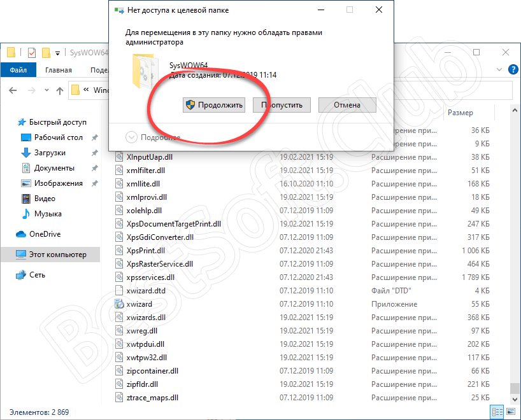Switch to the Главная ribbon tab
This screenshot has height=420, width=521.
[x=59, y=70]
